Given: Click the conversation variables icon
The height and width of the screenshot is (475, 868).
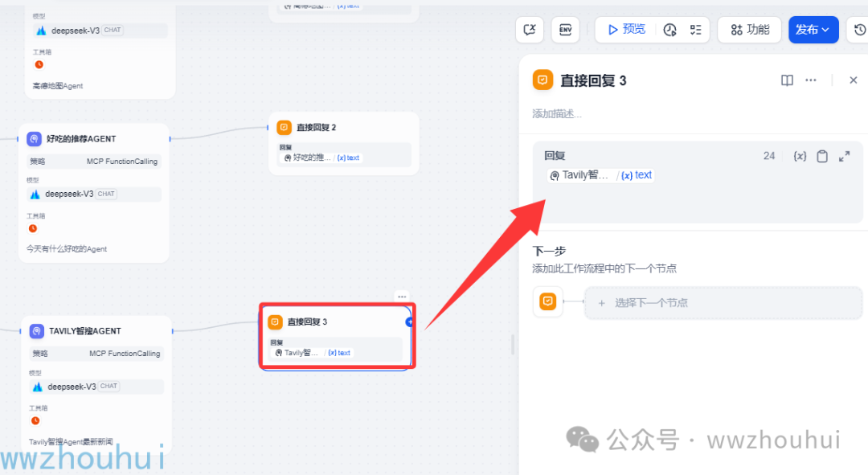Looking at the screenshot, I should click(x=529, y=30).
